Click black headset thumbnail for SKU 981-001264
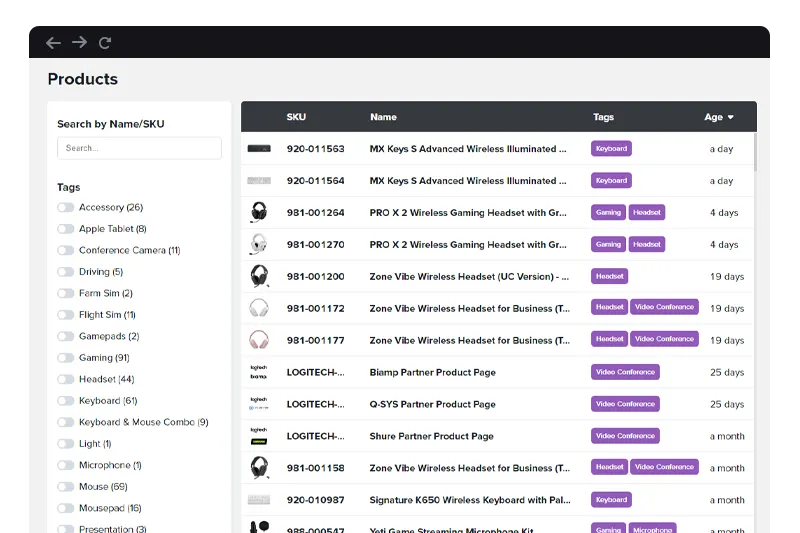Viewport: 800px width, 533px height. [259, 212]
